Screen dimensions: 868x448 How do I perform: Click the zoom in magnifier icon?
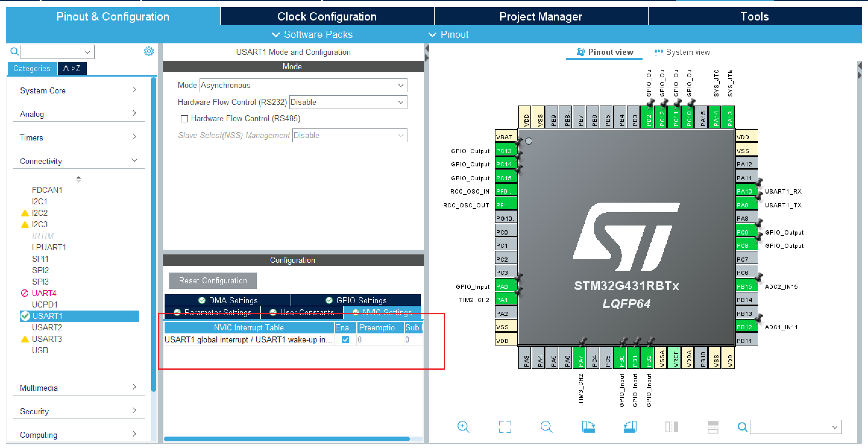(x=463, y=427)
